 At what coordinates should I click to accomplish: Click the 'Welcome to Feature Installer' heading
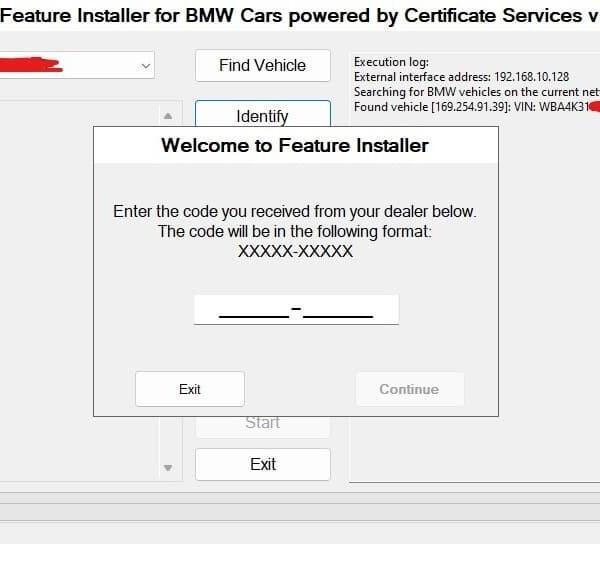point(295,145)
